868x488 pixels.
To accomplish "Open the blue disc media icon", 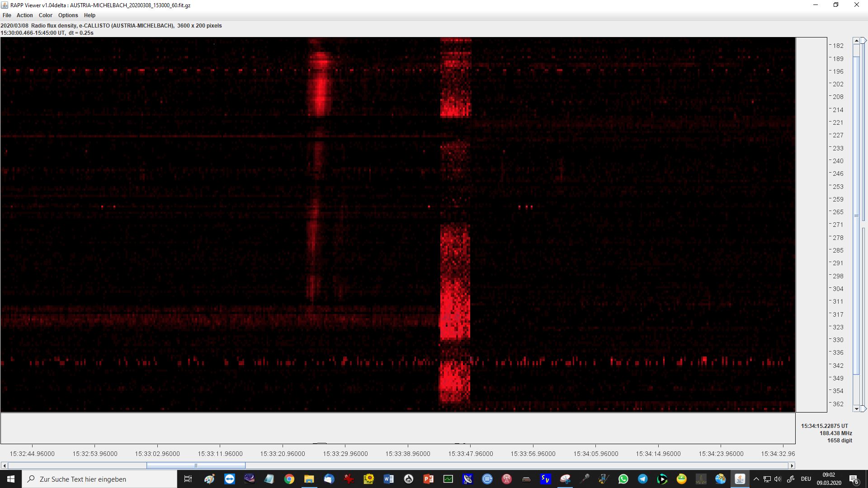I will point(721,479).
